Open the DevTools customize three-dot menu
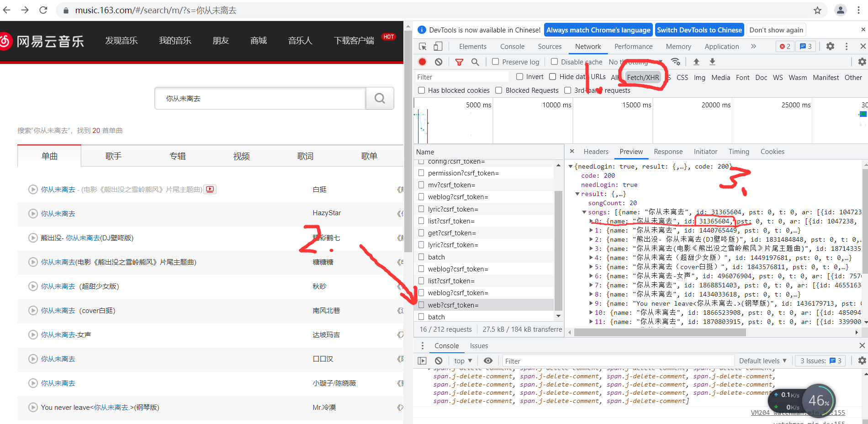 847,46
